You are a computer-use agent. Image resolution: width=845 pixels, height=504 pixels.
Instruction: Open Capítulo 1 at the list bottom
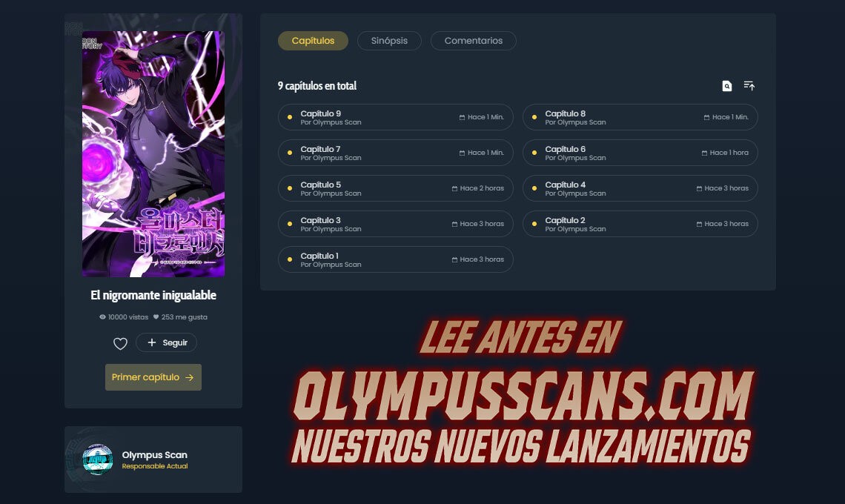[396, 259]
